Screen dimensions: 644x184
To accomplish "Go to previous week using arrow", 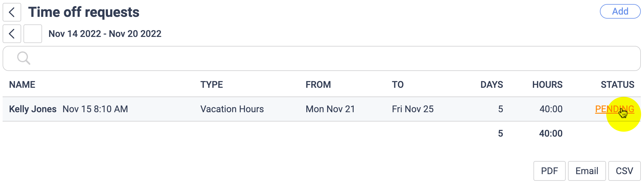I will coord(12,34).
